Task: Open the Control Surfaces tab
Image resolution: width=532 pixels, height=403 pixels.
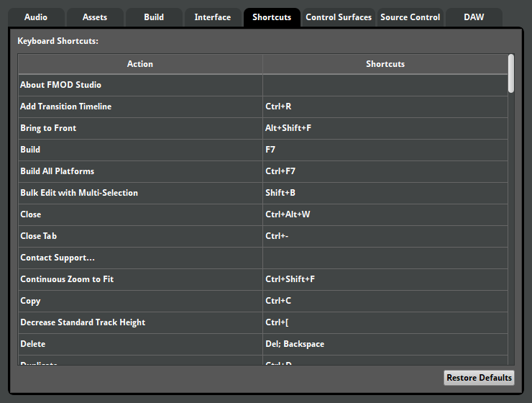Action: click(x=339, y=17)
